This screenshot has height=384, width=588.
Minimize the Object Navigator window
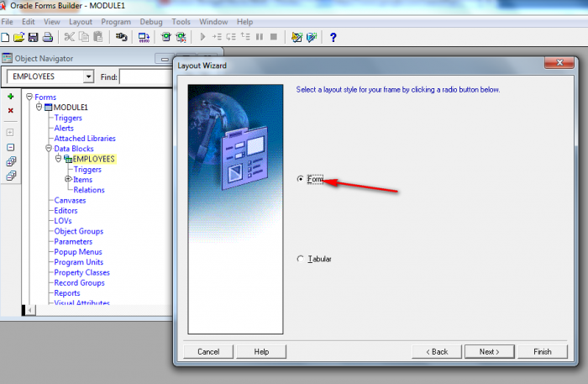(x=165, y=59)
